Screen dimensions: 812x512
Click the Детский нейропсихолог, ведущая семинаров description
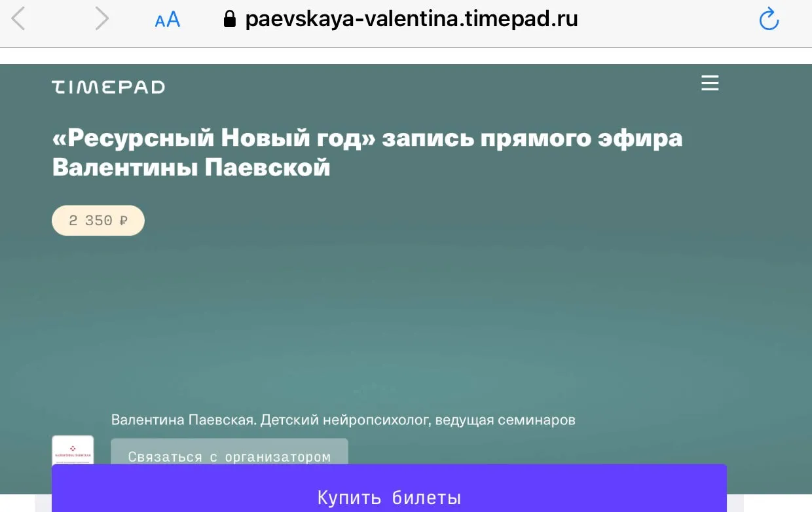point(418,420)
